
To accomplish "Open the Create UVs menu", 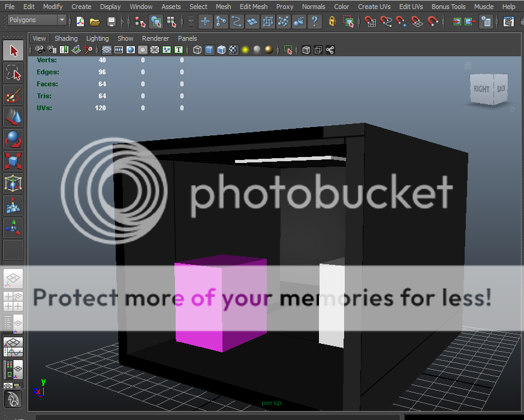I will point(374,7).
